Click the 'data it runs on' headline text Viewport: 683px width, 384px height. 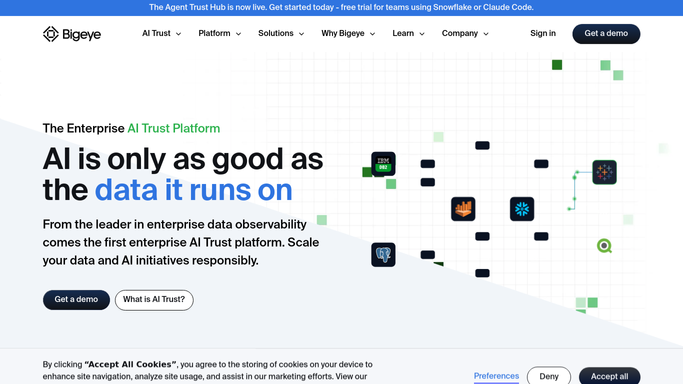coord(193,190)
